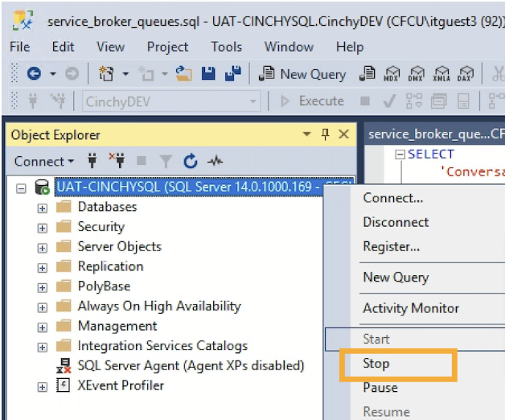Image resolution: width=505 pixels, height=420 pixels.
Task: Open the Tools menu
Action: (x=227, y=47)
